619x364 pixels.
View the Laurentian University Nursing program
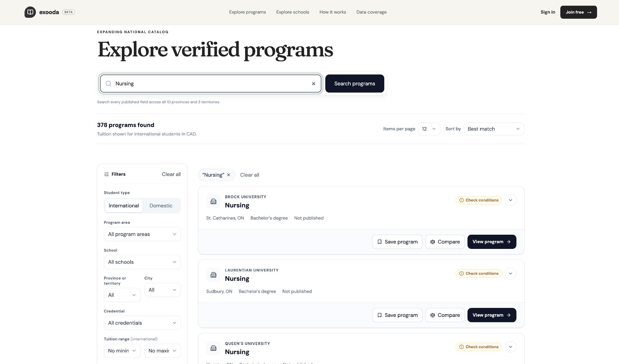pyautogui.click(x=492, y=315)
